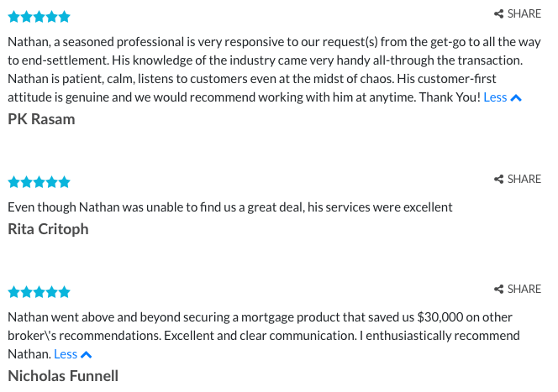558x392 pixels.
Task: Click SHARE text beside Rita Critoph review
Action: pyautogui.click(x=524, y=179)
